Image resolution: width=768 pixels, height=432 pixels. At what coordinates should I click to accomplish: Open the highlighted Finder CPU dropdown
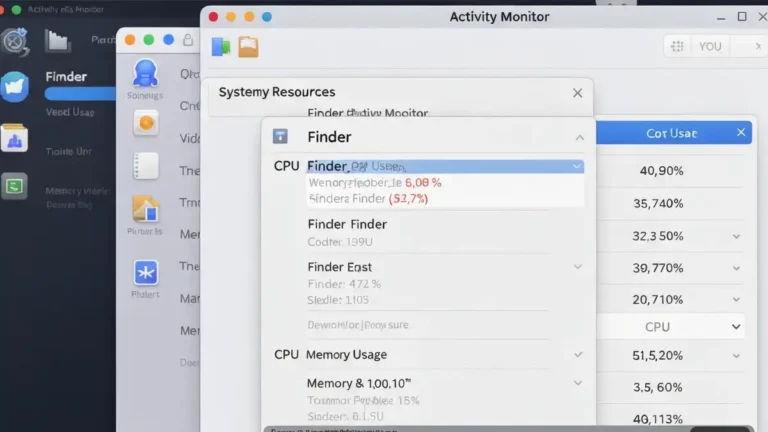point(445,167)
